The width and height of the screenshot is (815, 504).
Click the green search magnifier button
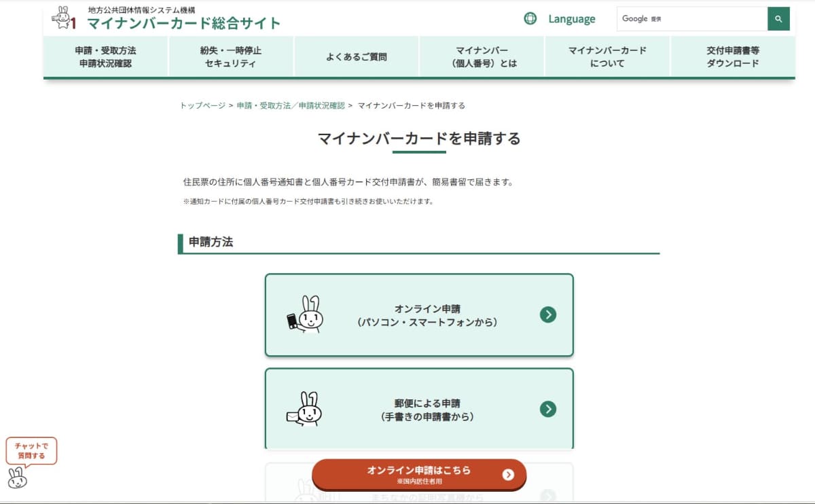[x=779, y=19]
